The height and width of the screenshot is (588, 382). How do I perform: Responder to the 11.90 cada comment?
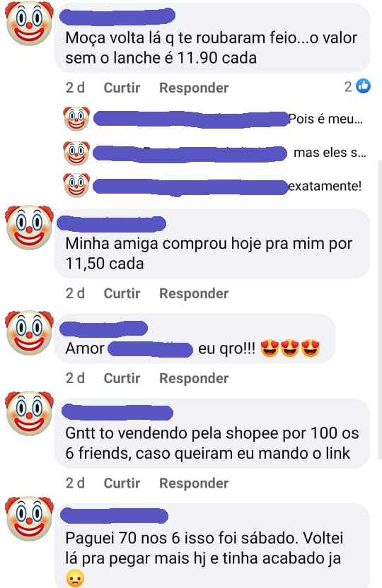[x=194, y=88]
